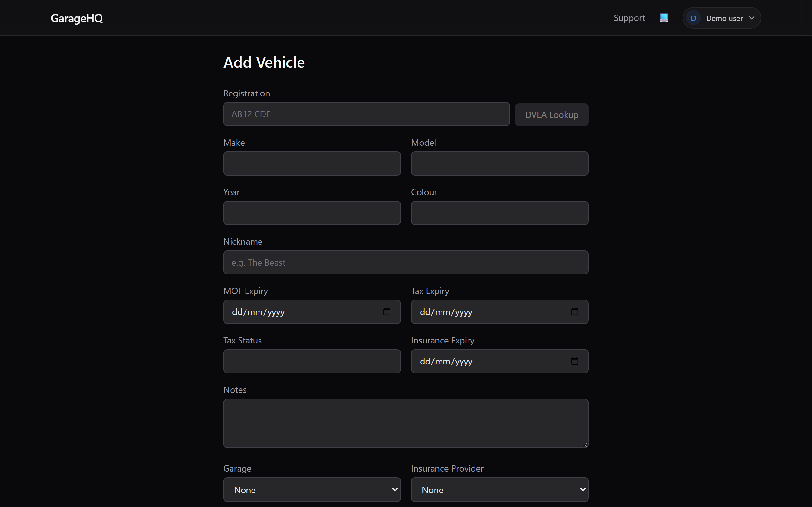
Task: Open the MOT Expiry calendar picker icon
Action: point(387,311)
